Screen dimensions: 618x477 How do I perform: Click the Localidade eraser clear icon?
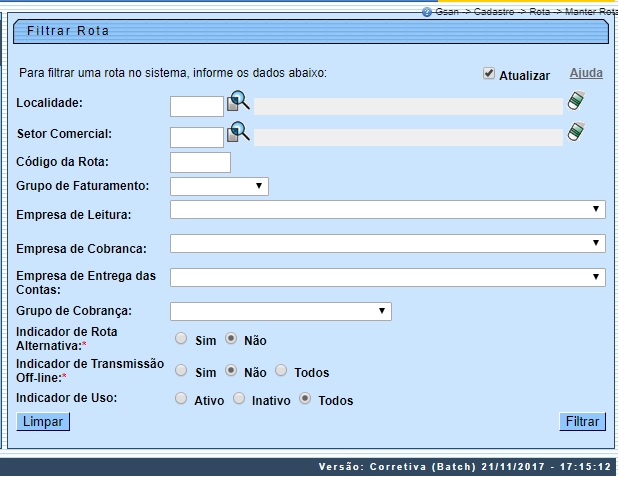tap(576, 101)
